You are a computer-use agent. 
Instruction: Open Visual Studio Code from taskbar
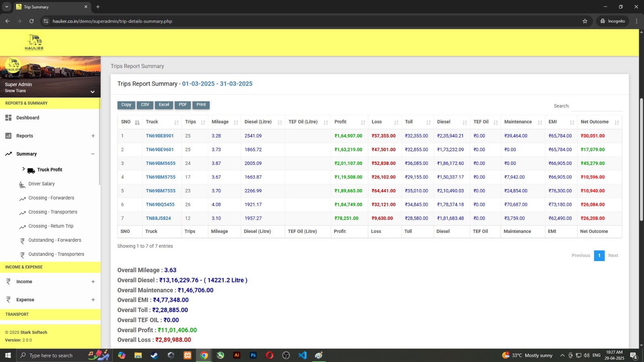click(x=302, y=355)
